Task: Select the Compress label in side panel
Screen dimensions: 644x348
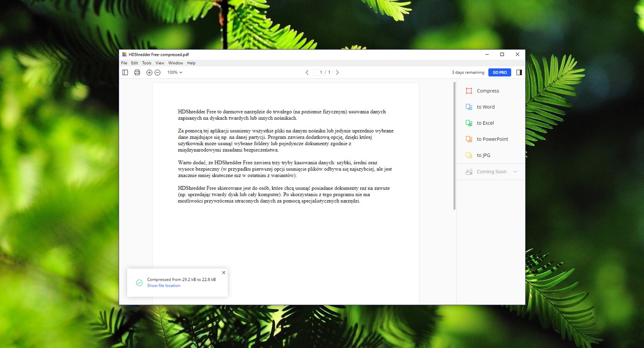Action: click(x=488, y=91)
